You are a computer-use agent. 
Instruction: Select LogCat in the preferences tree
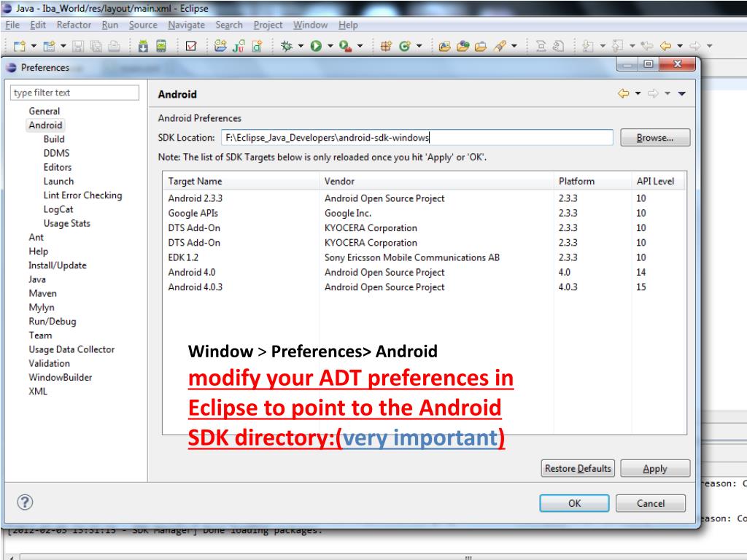point(58,209)
